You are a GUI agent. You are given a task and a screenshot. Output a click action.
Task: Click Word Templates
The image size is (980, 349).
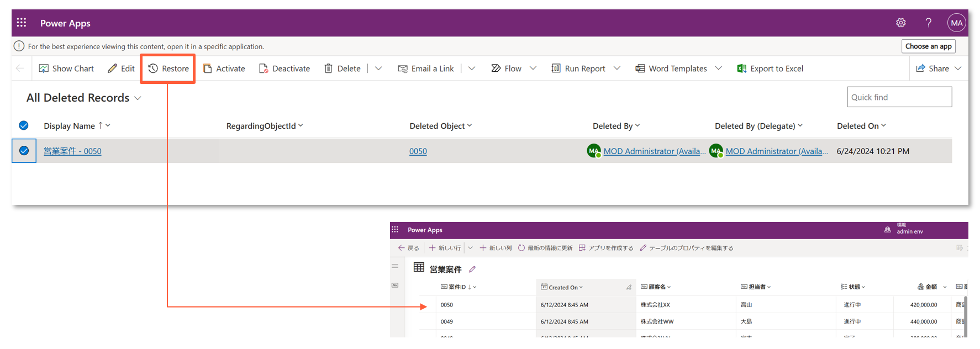(x=671, y=68)
